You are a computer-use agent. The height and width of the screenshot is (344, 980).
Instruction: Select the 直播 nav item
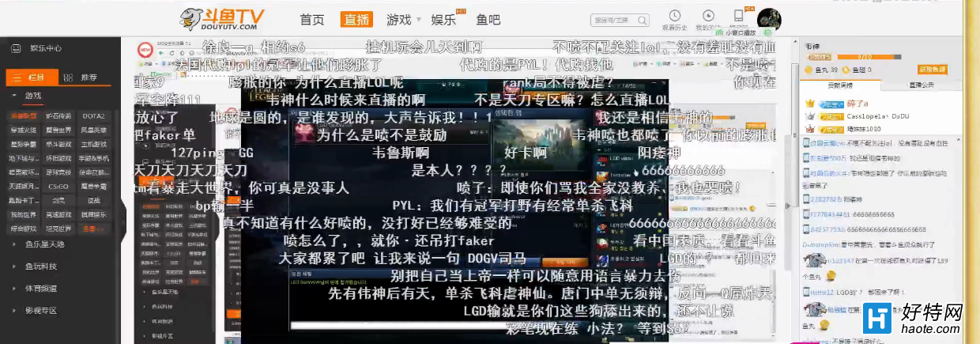pos(356,20)
